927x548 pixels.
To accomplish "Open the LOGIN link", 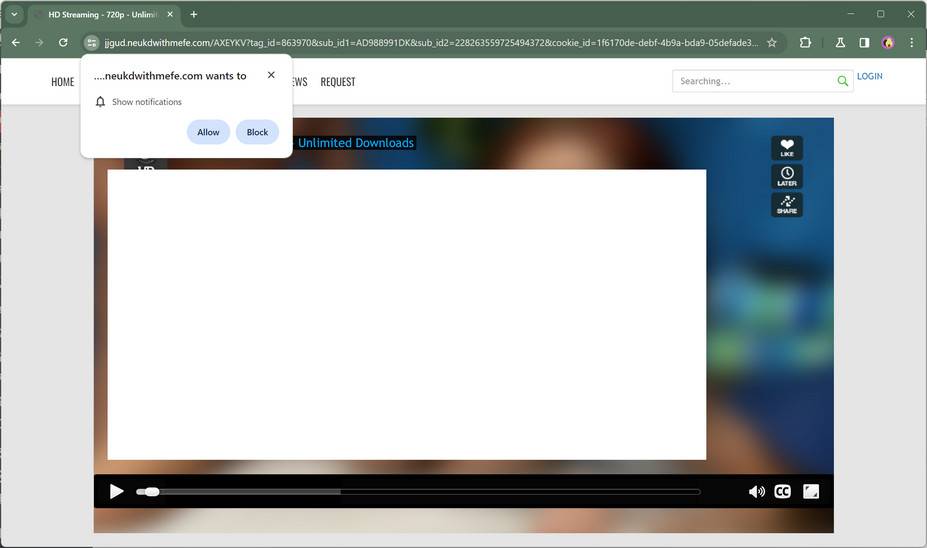I will pyautogui.click(x=870, y=76).
